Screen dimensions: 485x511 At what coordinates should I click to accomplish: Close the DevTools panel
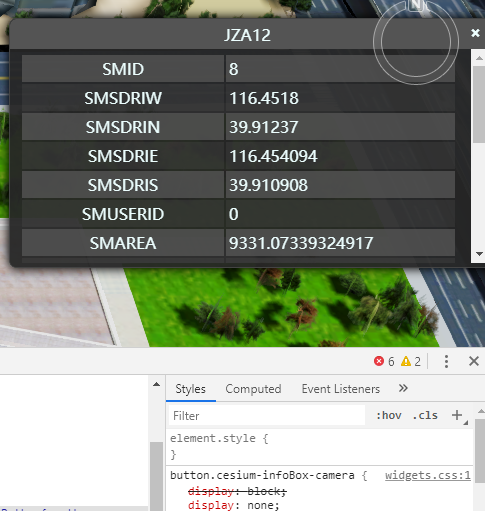(474, 361)
